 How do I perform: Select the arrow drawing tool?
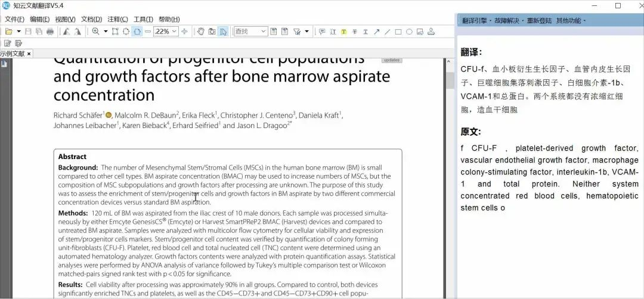coord(377,32)
